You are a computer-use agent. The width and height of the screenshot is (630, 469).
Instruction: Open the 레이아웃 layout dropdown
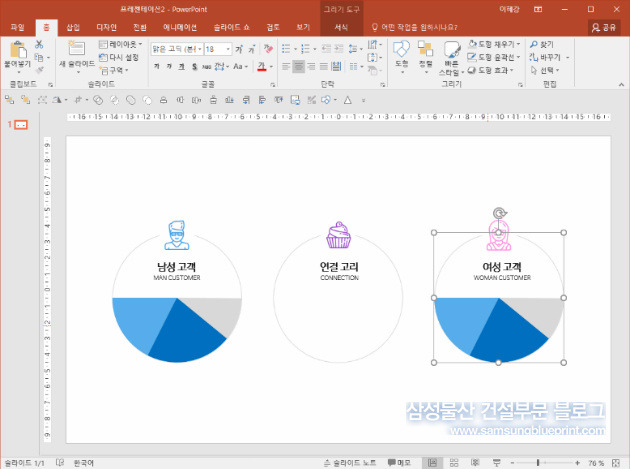point(121,44)
